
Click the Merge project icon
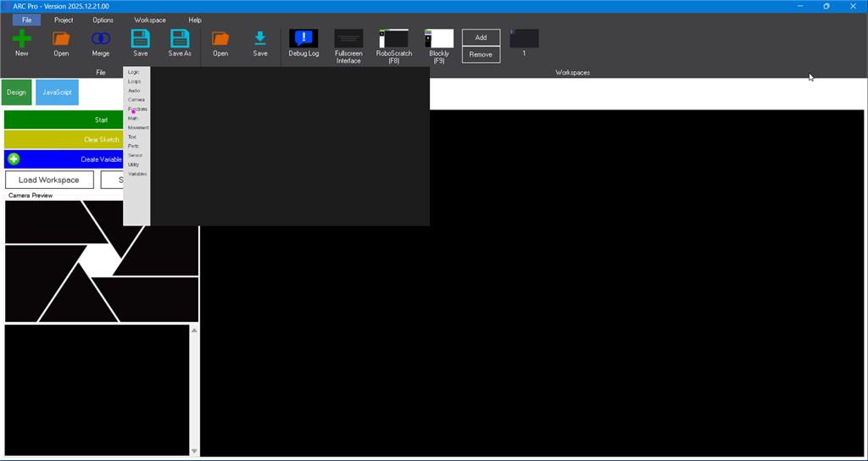click(101, 39)
